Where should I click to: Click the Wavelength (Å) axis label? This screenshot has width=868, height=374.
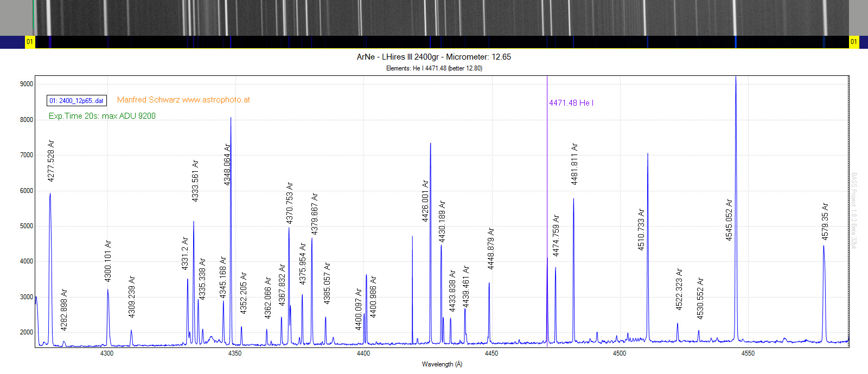pyautogui.click(x=442, y=364)
